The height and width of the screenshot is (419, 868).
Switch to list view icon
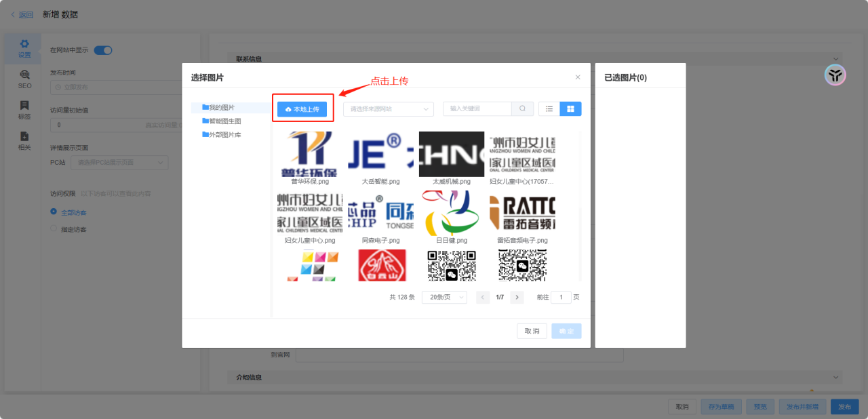549,108
